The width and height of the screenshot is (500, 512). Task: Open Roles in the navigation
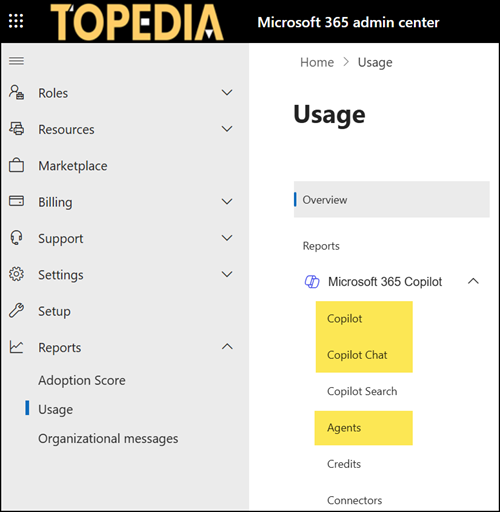point(53,93)
